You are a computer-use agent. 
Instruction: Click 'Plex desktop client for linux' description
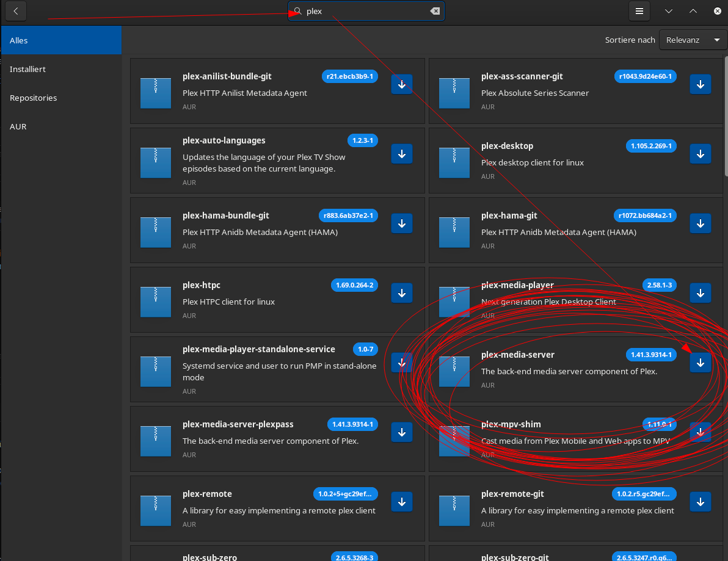coord(532,162)
